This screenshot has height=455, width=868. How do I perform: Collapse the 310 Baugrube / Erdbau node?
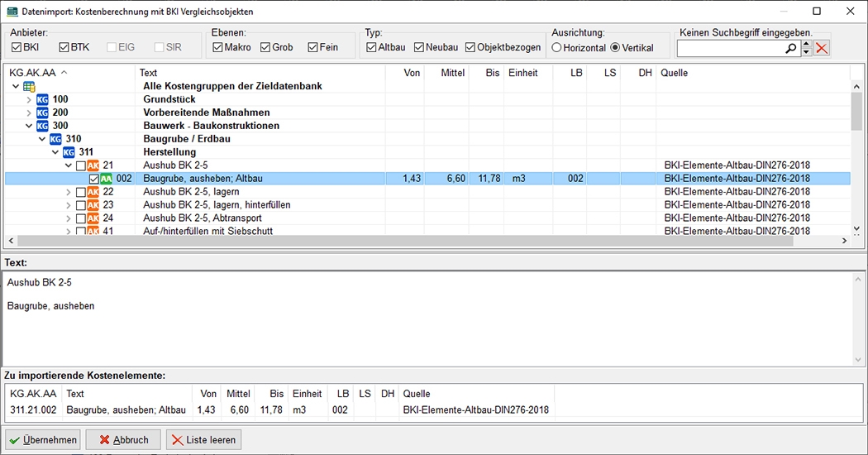[42, 139]
